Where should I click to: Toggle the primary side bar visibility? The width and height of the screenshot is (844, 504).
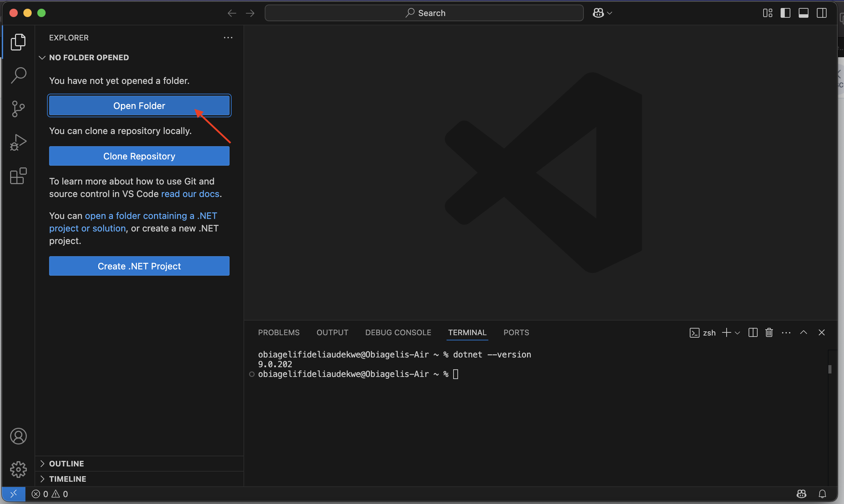(x=785, y=13)
